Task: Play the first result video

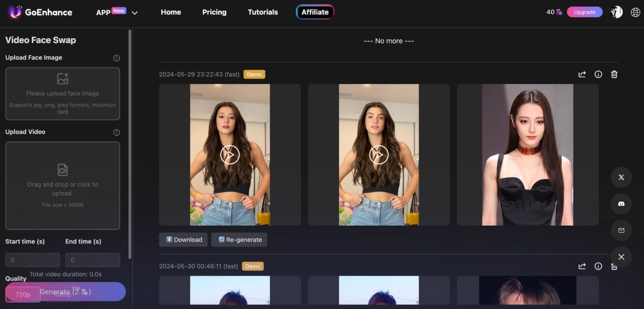Action: pos(230,155)
